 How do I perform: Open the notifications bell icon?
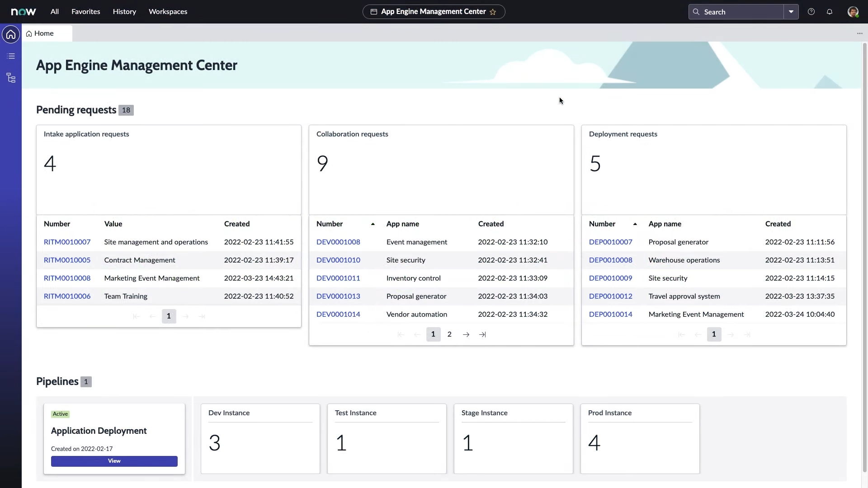coord(829,12)
